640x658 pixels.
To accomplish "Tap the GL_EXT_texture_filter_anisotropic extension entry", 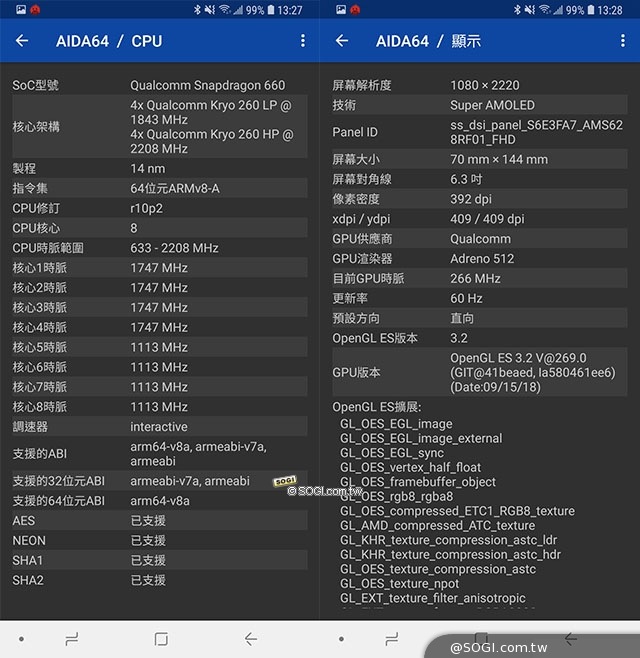I will click(433, 598).
